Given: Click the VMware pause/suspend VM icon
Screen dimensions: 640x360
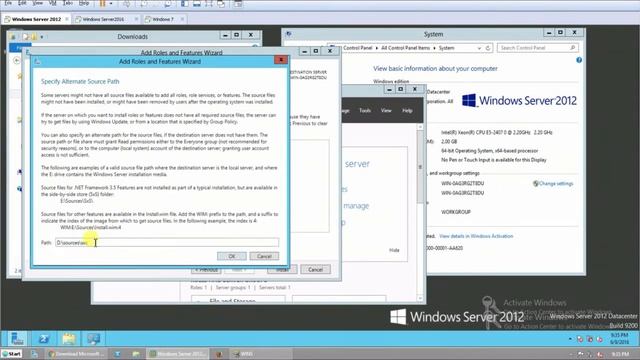Looking at the screenshot, I should tap(102, 3).
